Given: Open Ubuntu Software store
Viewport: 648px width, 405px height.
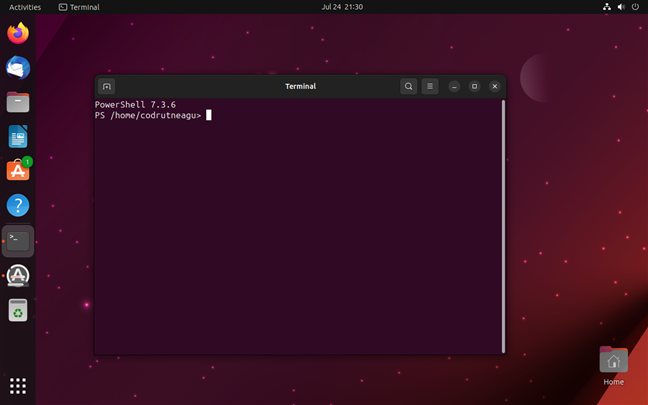Looking at the screenshot, I should (x=18, y=171).
